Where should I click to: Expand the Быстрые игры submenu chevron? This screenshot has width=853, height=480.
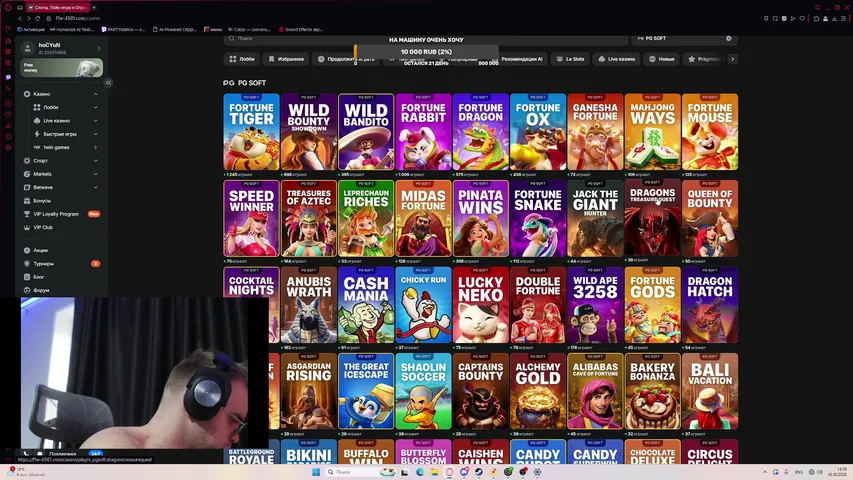pyautogui.click(x=96, y=134)
